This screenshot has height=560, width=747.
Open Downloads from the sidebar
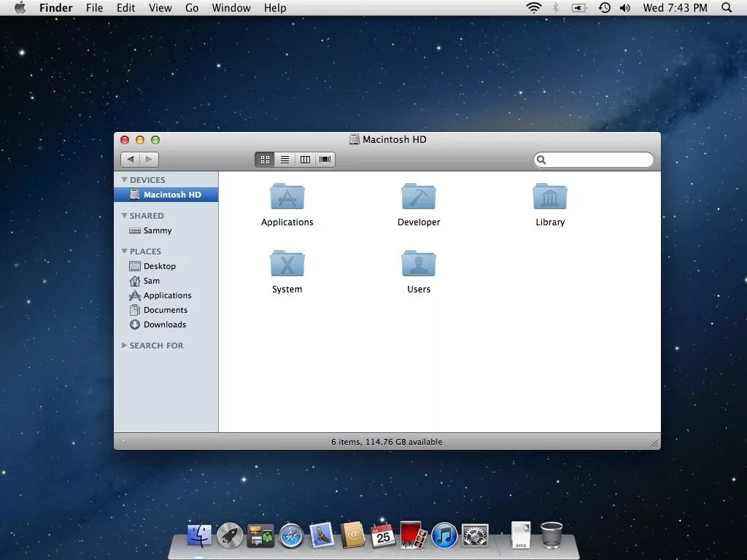click(x=166, y=324)
